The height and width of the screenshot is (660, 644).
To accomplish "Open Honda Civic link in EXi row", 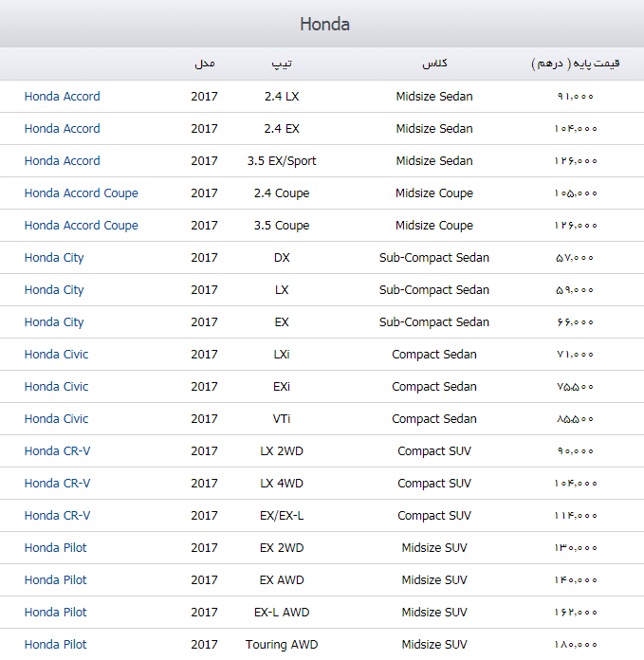I will point(56,386).
